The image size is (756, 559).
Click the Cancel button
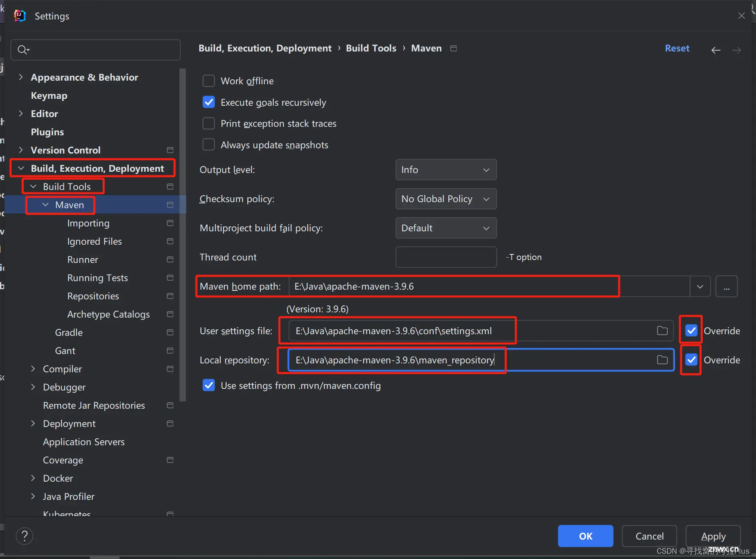click(650, 536)
